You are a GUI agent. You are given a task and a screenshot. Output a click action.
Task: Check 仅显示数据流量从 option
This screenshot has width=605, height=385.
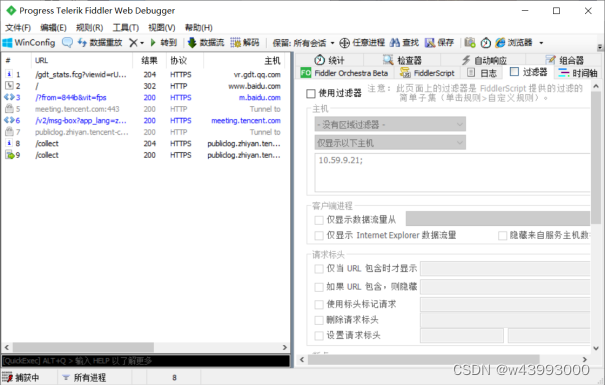(319, 220)
